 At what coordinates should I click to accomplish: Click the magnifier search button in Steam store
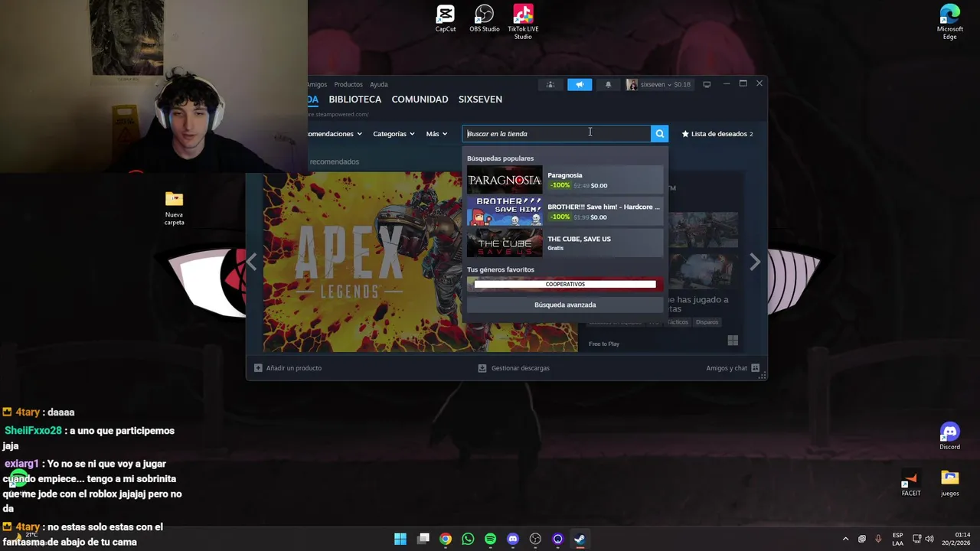point(659,134)
